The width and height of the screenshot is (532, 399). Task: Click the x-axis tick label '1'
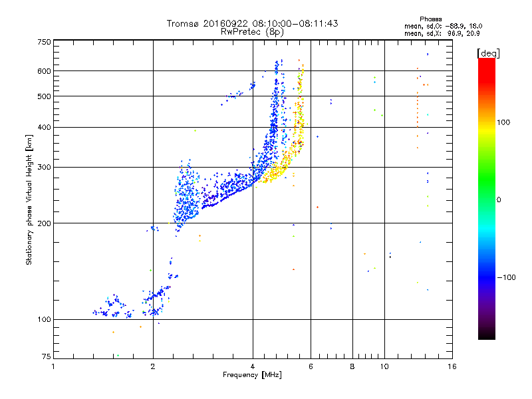click(53, 366)
